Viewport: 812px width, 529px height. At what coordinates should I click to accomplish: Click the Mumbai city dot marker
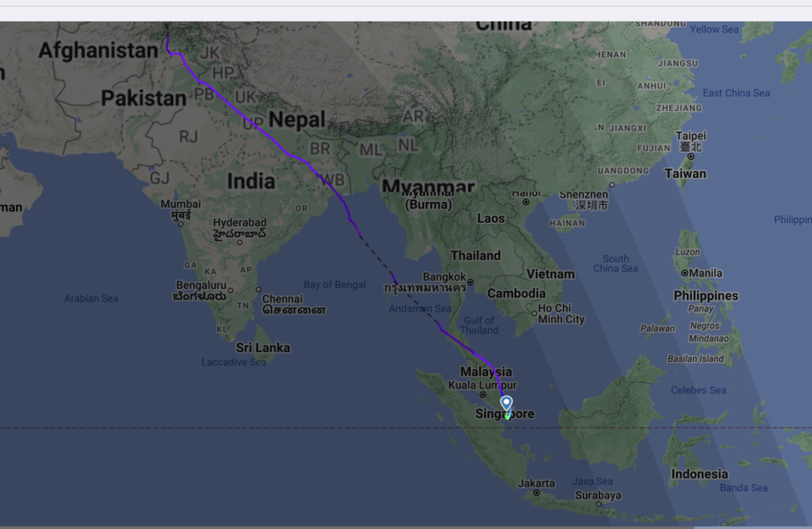coord(180,224)
